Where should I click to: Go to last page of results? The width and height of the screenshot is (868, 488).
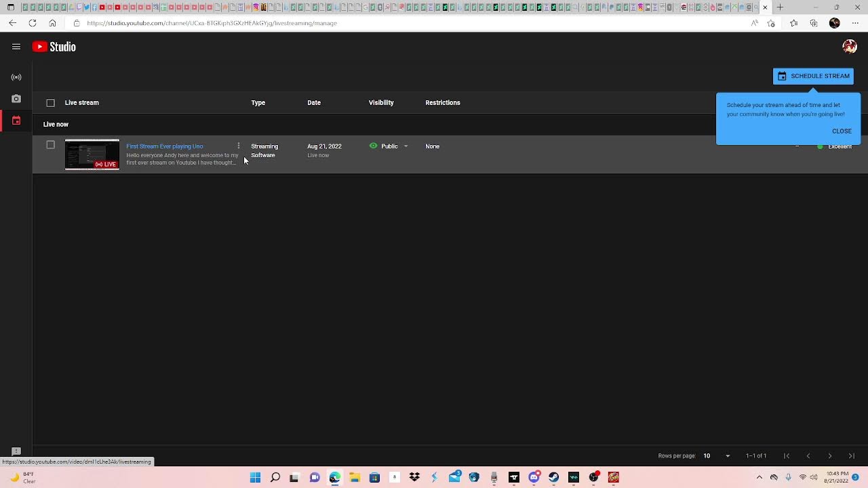tap(852, 456)
